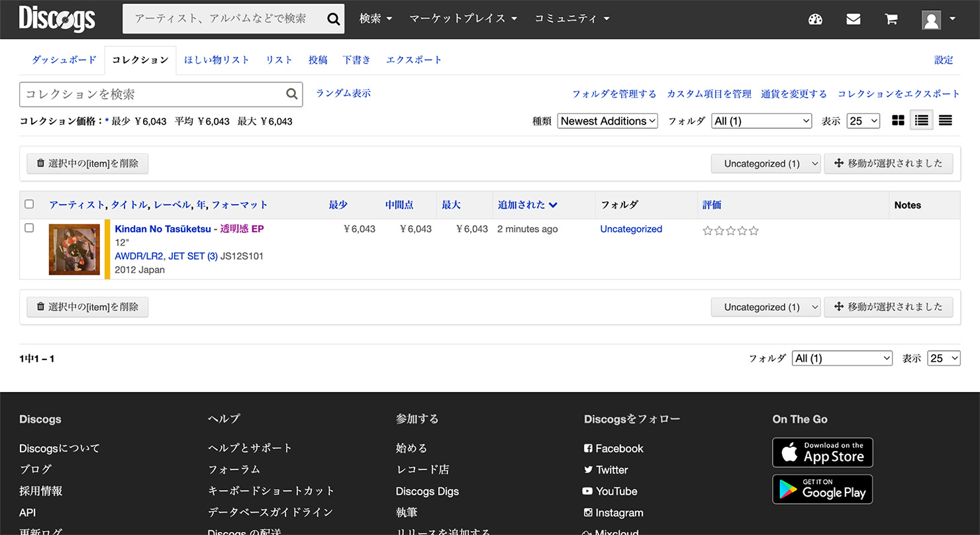
Task: Open Get it on Google Play badge
Action: [x=822, y=489]
